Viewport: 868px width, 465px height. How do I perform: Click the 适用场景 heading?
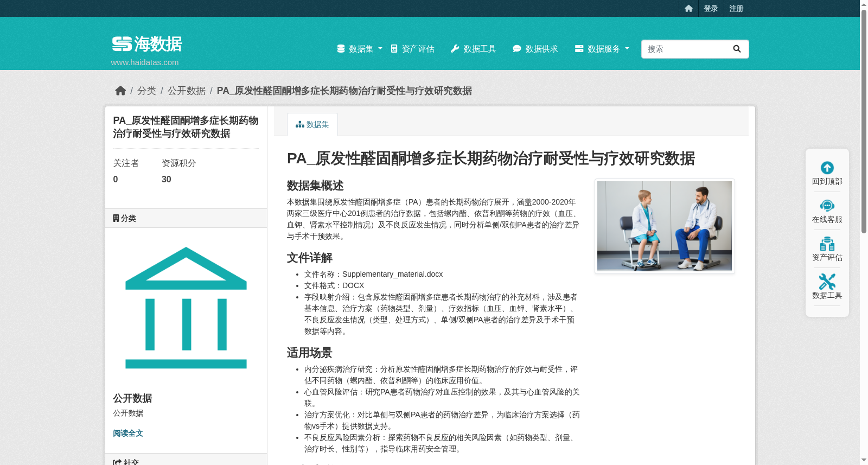310,353
